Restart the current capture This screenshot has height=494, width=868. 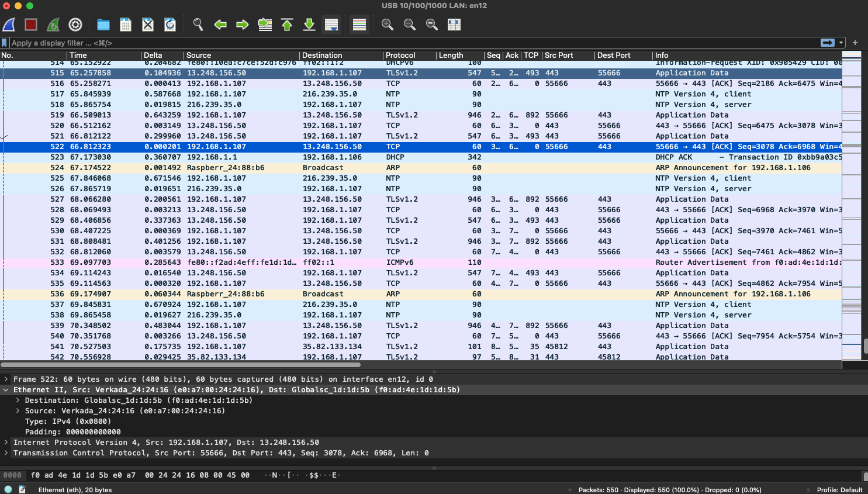[x=53, y=25]
